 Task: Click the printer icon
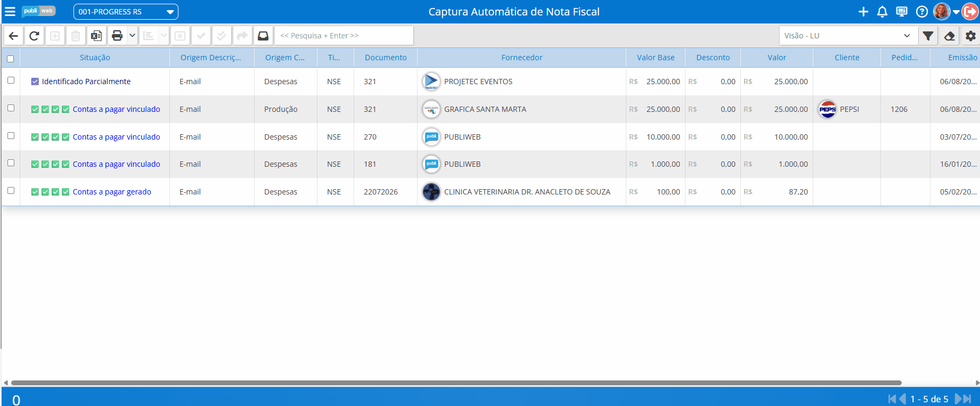click(x=117, y=36)
